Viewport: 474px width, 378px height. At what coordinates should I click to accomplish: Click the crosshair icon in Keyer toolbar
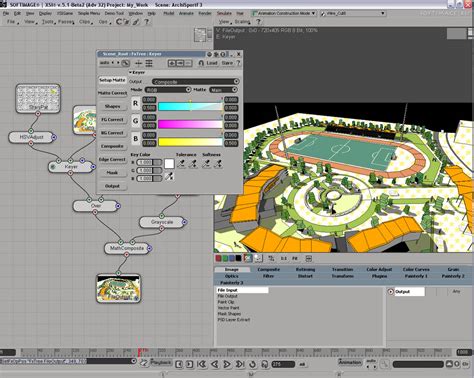pyautogui.click(x=138, y=63)
